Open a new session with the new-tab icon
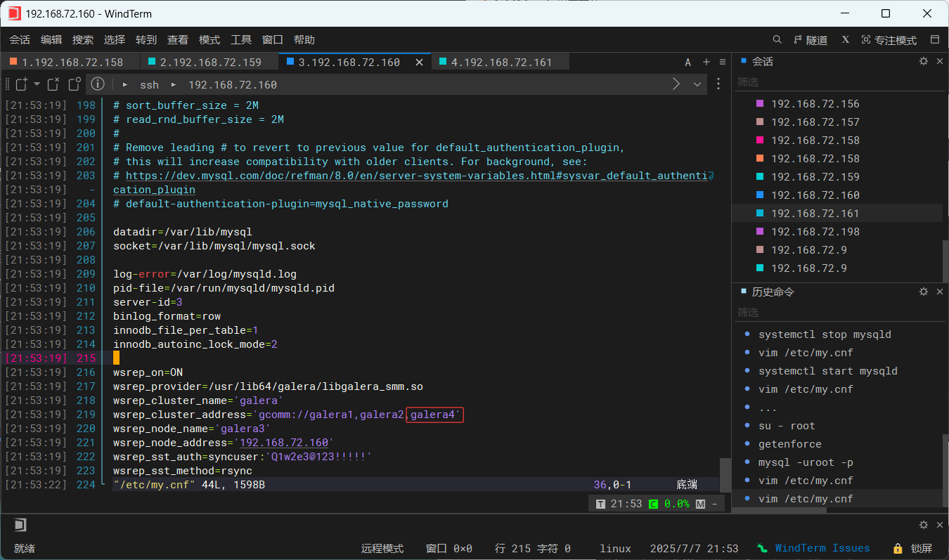Viewport: 949px width, 560px height. (21, 84)
